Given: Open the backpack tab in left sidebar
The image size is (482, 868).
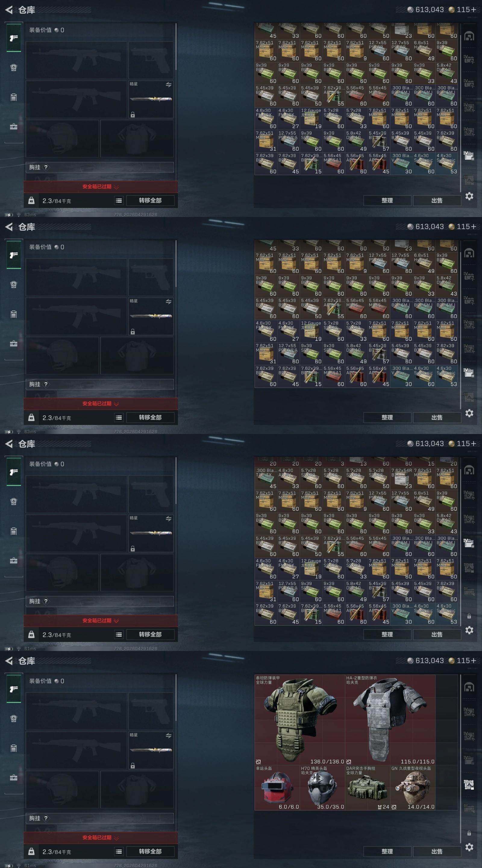Looking at the screenshot, I should (x=14, y=748).
